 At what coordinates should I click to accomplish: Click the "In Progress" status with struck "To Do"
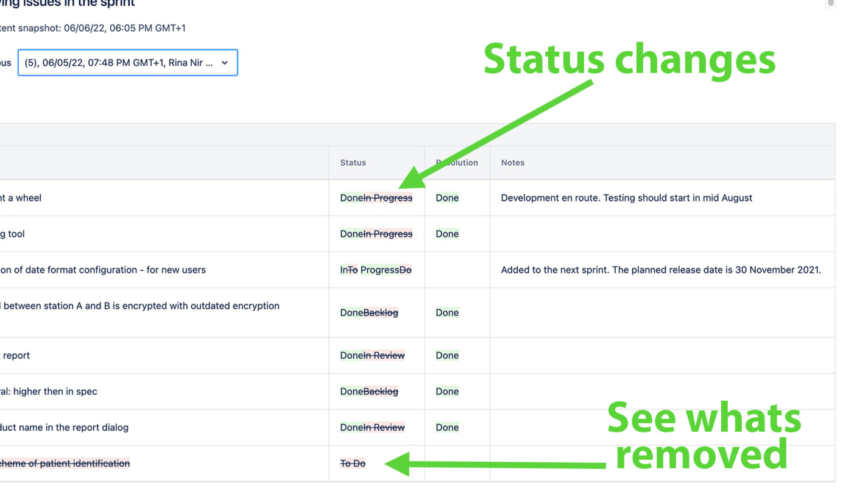[376, 270]
